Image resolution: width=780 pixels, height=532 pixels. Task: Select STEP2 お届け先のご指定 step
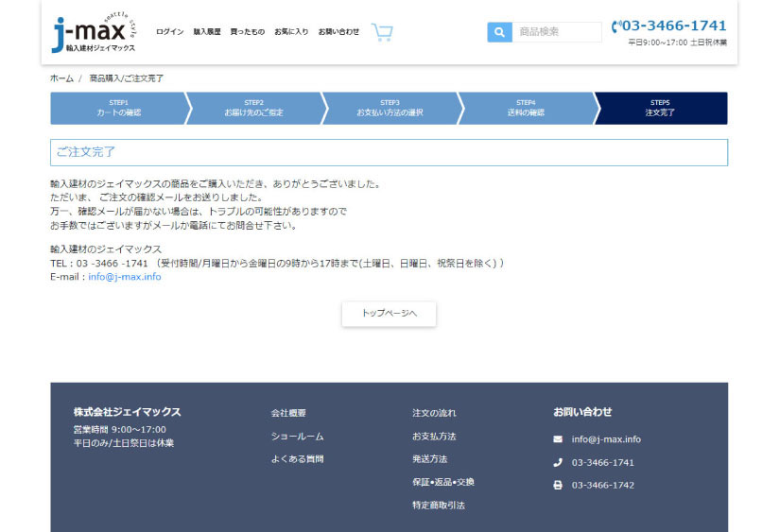[253, 108]
